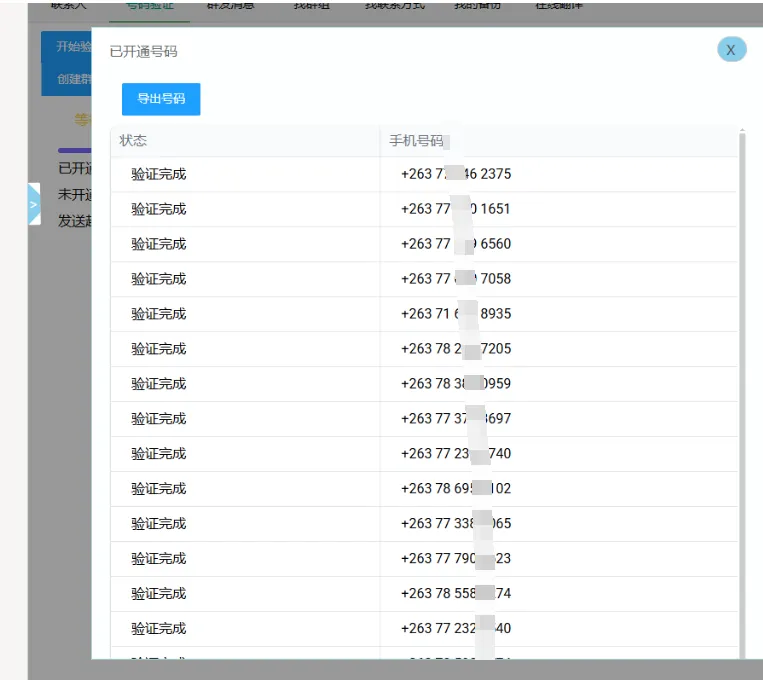
Task: Click 验证完成 status in the 2375 row
Action: click(x=159, y=174)
